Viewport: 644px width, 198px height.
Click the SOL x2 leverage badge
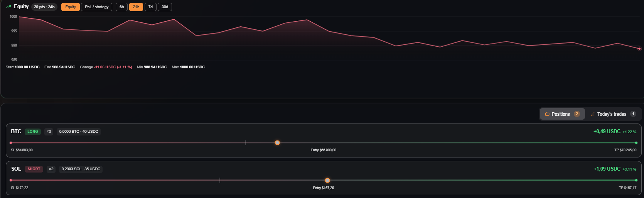click(51, 169)
